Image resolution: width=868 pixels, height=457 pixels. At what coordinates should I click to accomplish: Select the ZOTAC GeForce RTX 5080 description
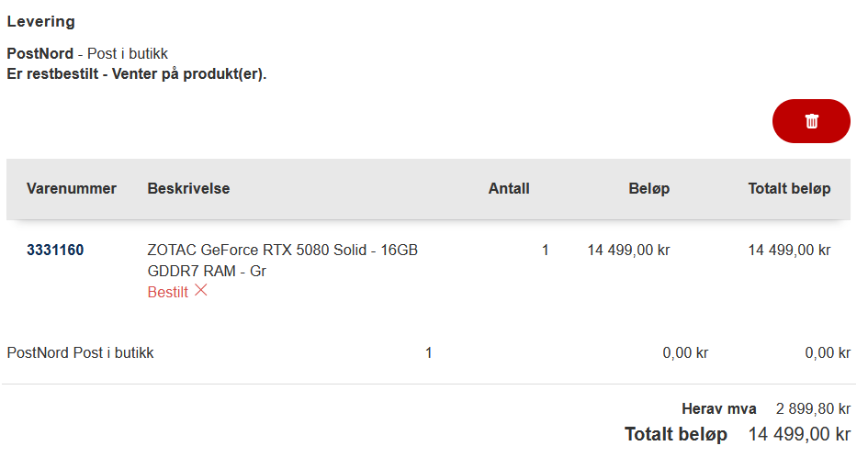[282, 261]
